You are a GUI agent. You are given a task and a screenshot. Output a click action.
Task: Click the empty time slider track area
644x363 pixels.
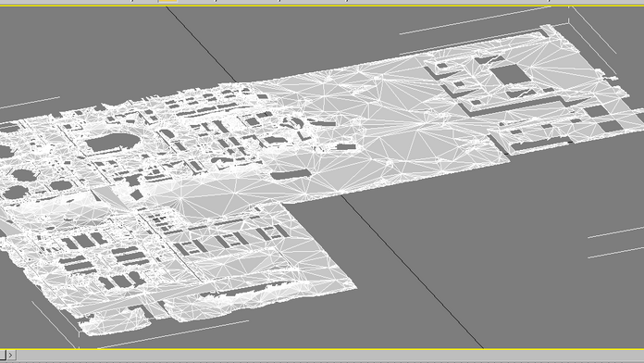(328, 355)
